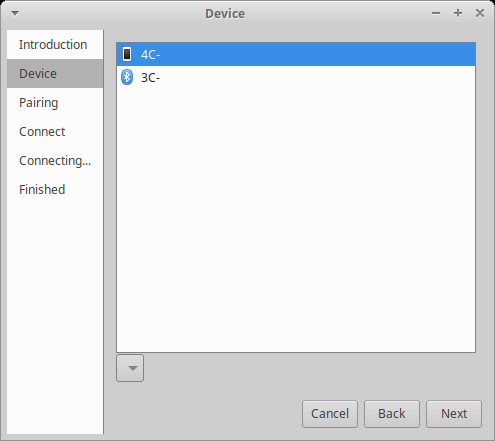Click the Back button
The width and height of the screenshot is (495, 441).
392,414
